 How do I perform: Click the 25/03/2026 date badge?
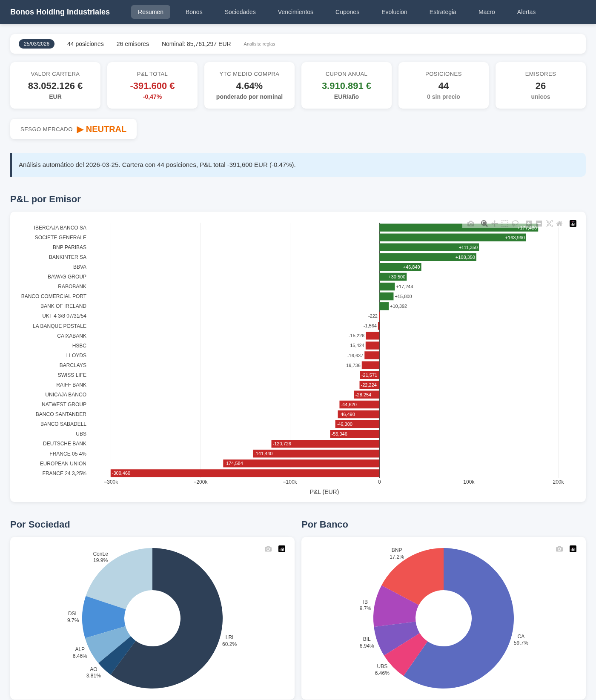37,44
